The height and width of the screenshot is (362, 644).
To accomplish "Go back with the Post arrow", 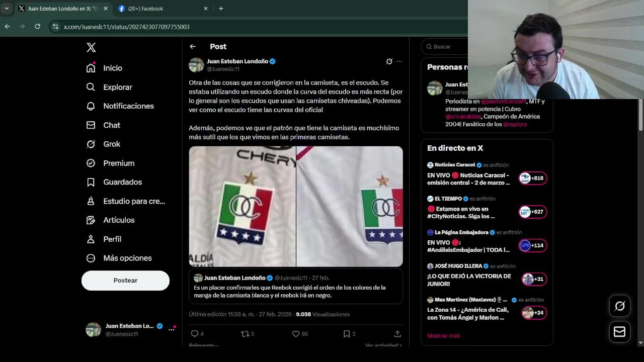I will 193,46.
